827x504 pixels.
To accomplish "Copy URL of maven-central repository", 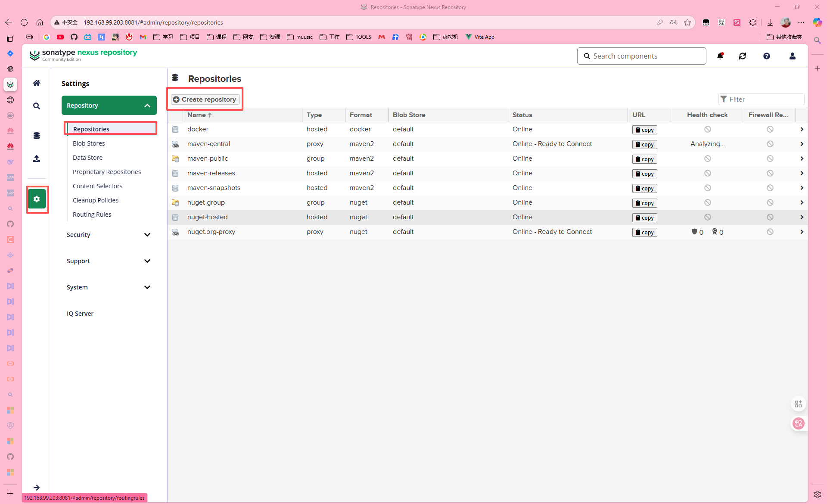I will (x=644, y=145).
